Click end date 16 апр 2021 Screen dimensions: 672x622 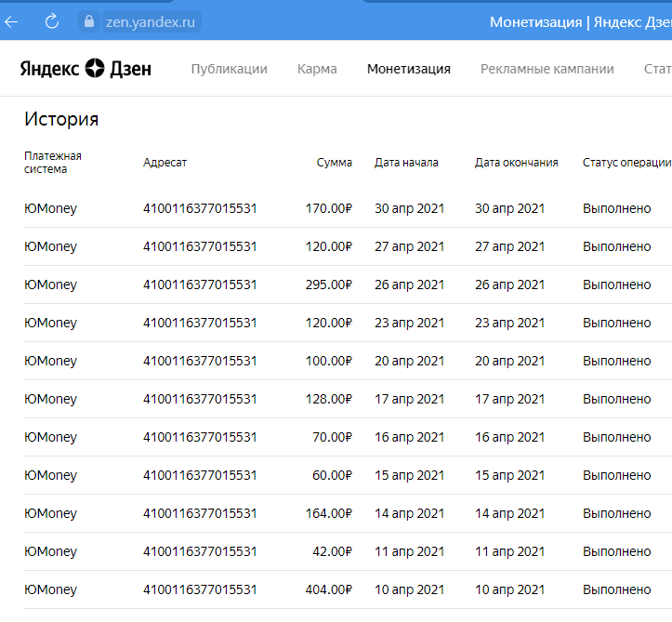coord(509,438)
